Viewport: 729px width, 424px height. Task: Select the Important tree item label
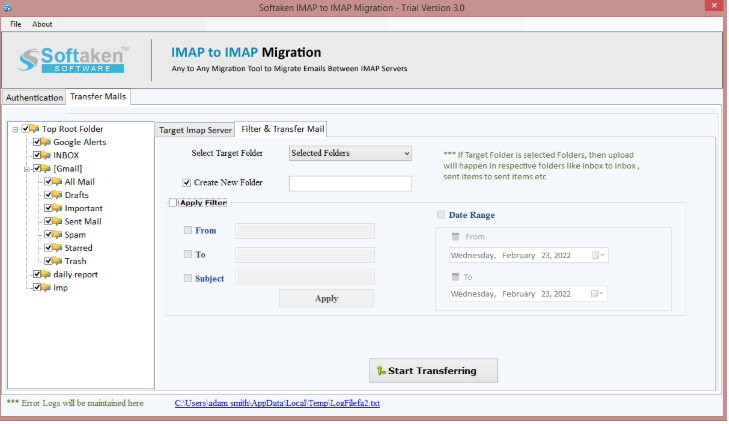coord(84,208)
